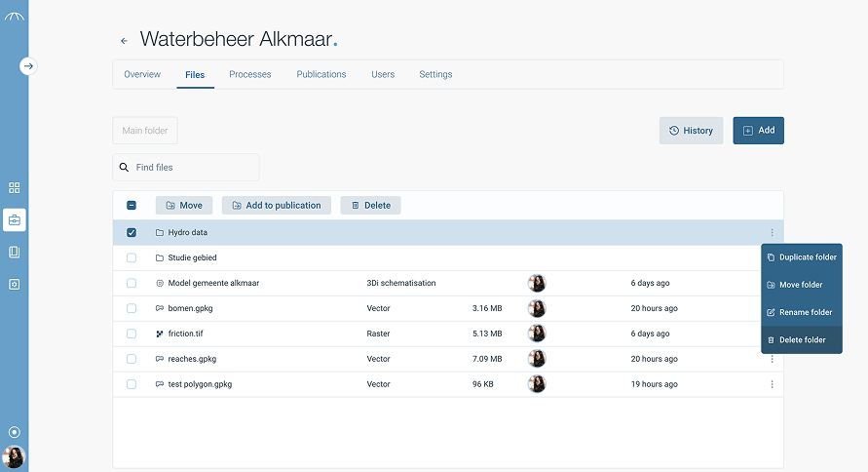Screen dimensions: 868x472
Task: Click the circular icon above the avatar
Action: coord(14,432)
